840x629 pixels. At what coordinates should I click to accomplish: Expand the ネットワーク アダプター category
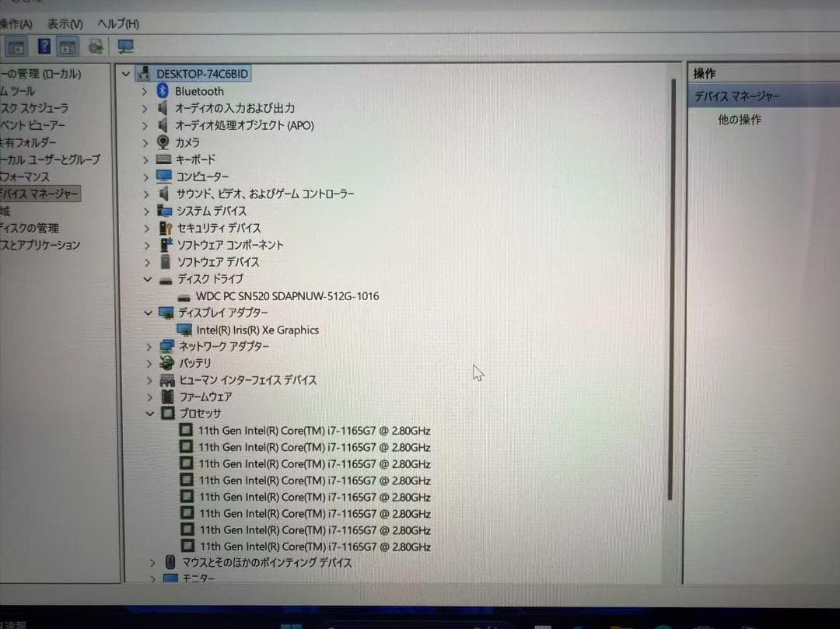tap(148, 346)
